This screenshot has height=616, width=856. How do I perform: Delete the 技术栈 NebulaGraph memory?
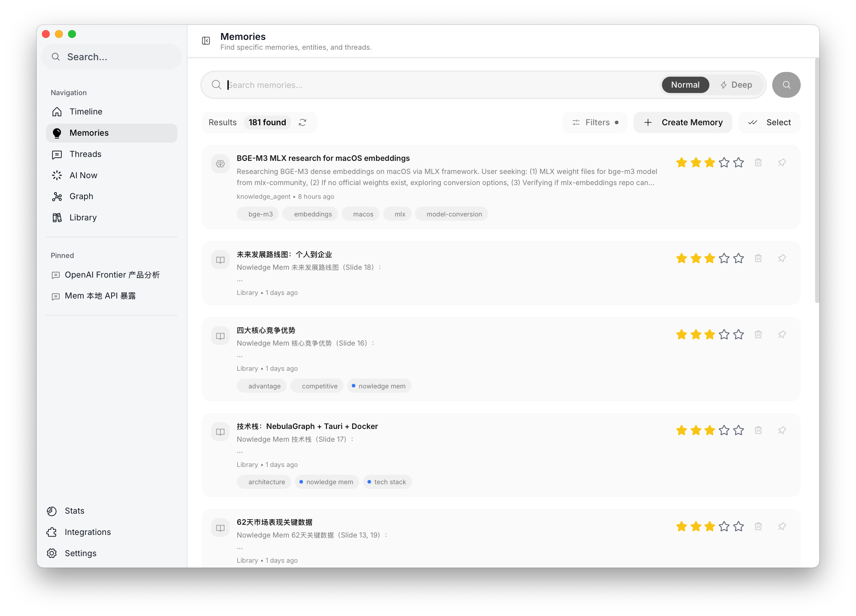pyautogui.click(x=758, y=430)
